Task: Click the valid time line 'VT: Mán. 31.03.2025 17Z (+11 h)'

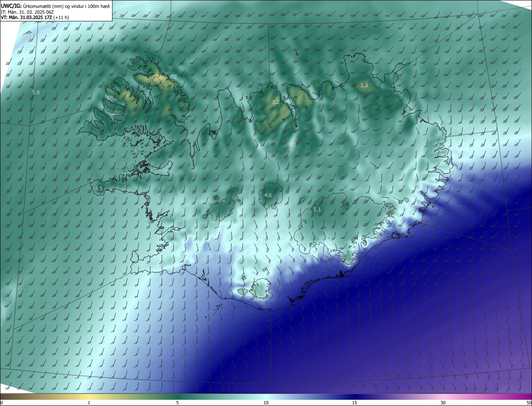Action: [x=35, y=17]
